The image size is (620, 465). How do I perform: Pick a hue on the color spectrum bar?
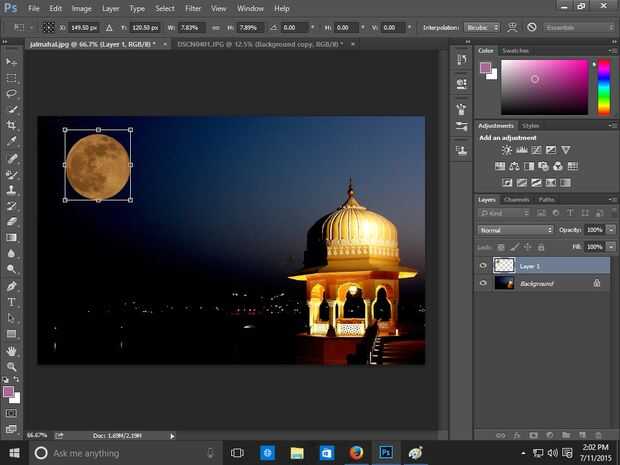pyautogui.click(x=604, y=88)
